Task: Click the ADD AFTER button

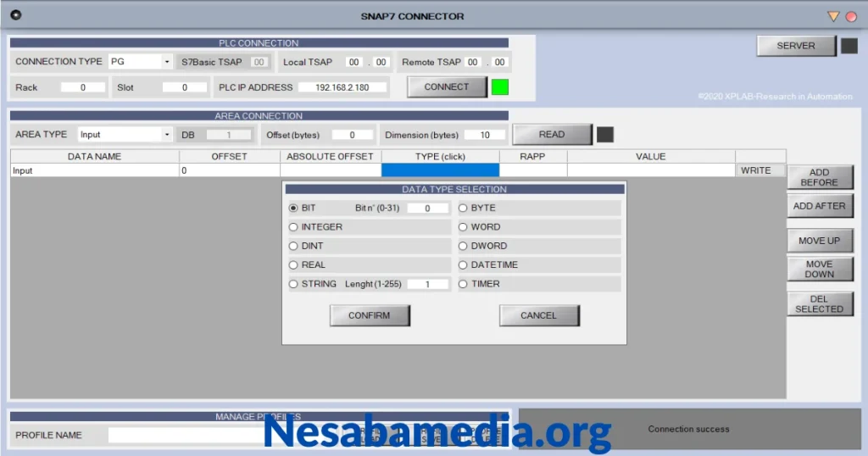Action: pyautogui.click(x=820, y=206)
